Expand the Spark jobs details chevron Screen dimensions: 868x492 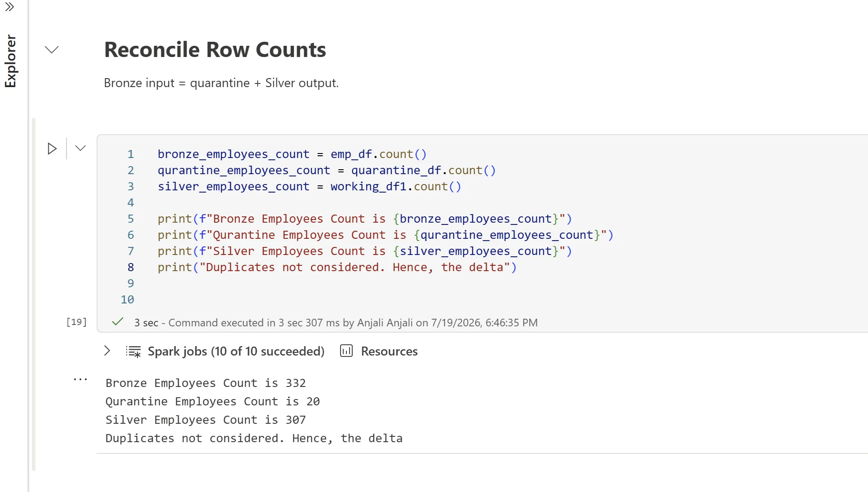pos(107,351)
